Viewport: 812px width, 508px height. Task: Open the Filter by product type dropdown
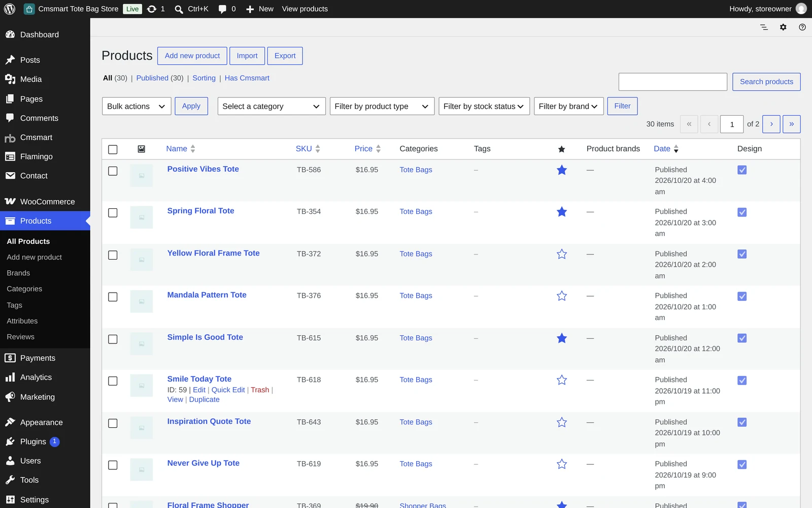pyautogui.click(x=382, y=106)
